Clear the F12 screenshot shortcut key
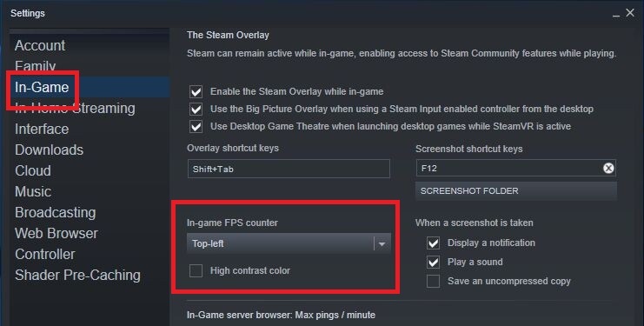The image size is (644, 326). (608, 168)
